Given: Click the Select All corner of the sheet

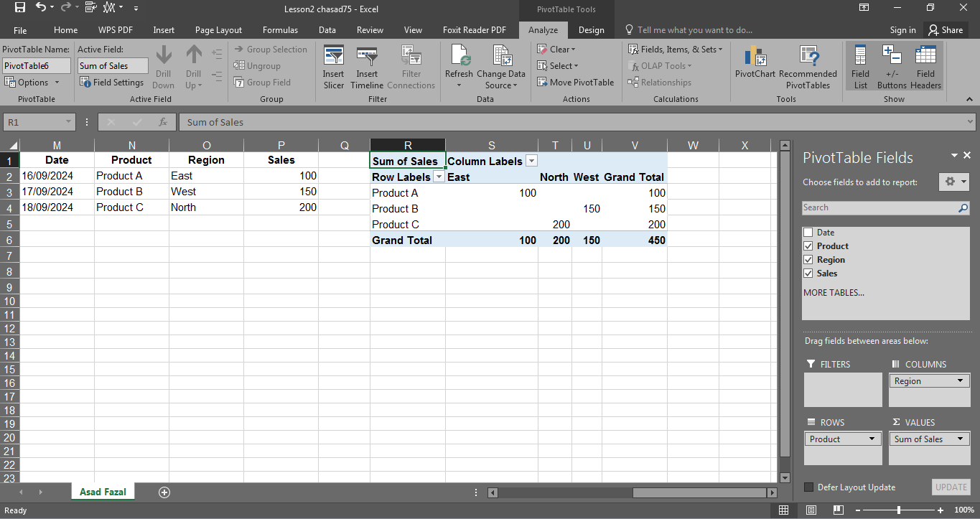Looking at the screenshot, I should click(x=10, y=145).
